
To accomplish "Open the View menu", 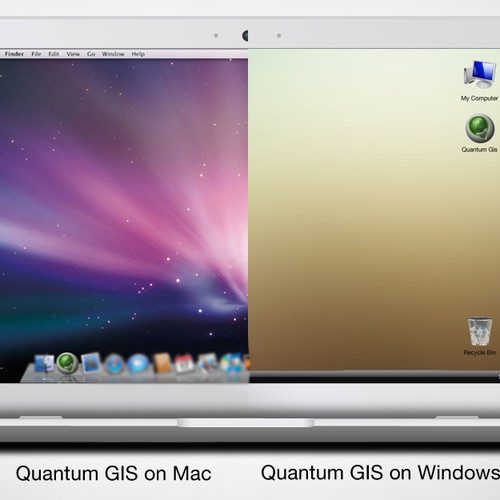I will pos(73,54).
